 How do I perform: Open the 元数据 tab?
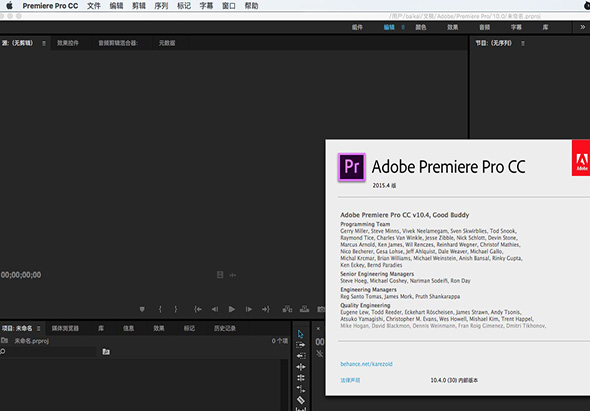click(167, 43)
